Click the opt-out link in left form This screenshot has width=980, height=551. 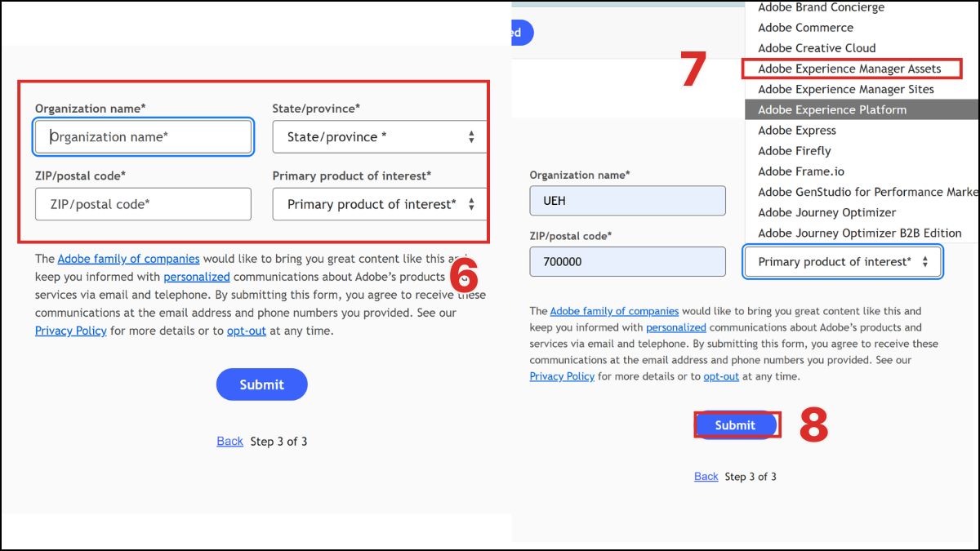pyautogui.click(x=247, y=331)
